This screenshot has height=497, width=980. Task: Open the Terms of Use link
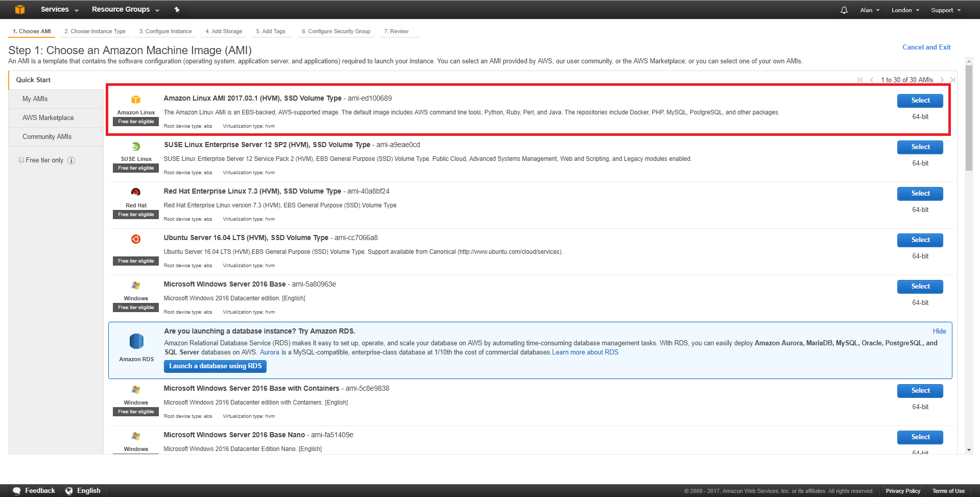948,491
